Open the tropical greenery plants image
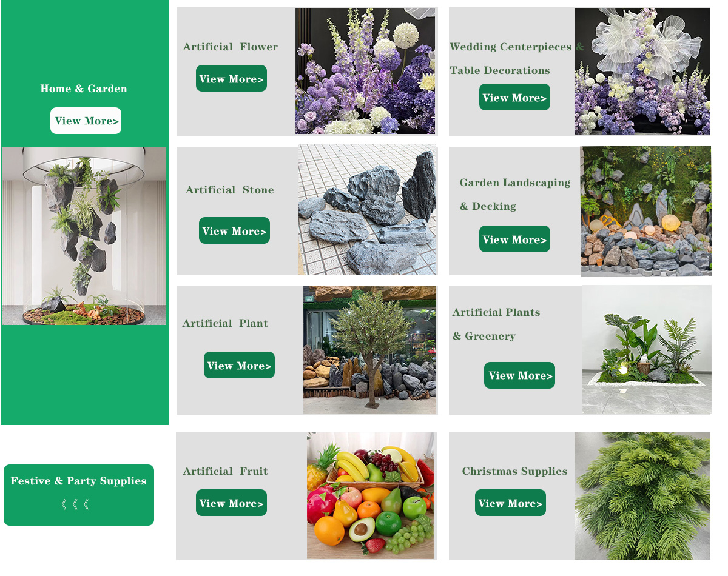Viewport: 728px width, 576px height. 647,350
